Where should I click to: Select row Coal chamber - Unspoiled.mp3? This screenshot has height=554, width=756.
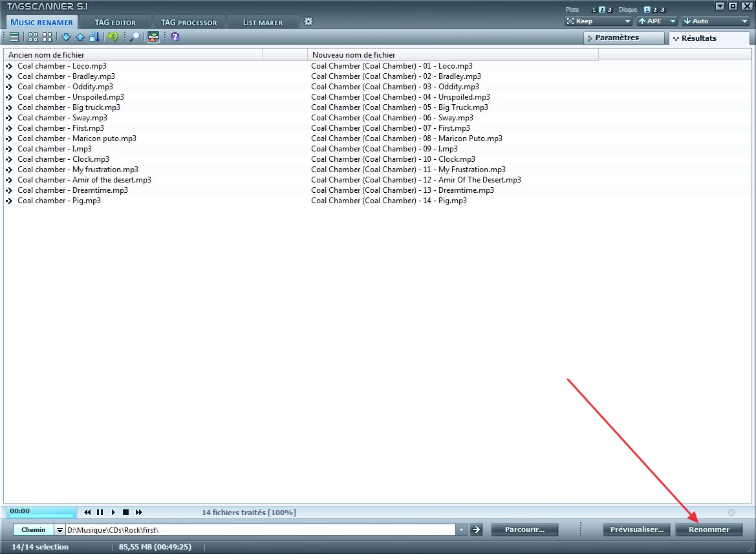(71, 97)
